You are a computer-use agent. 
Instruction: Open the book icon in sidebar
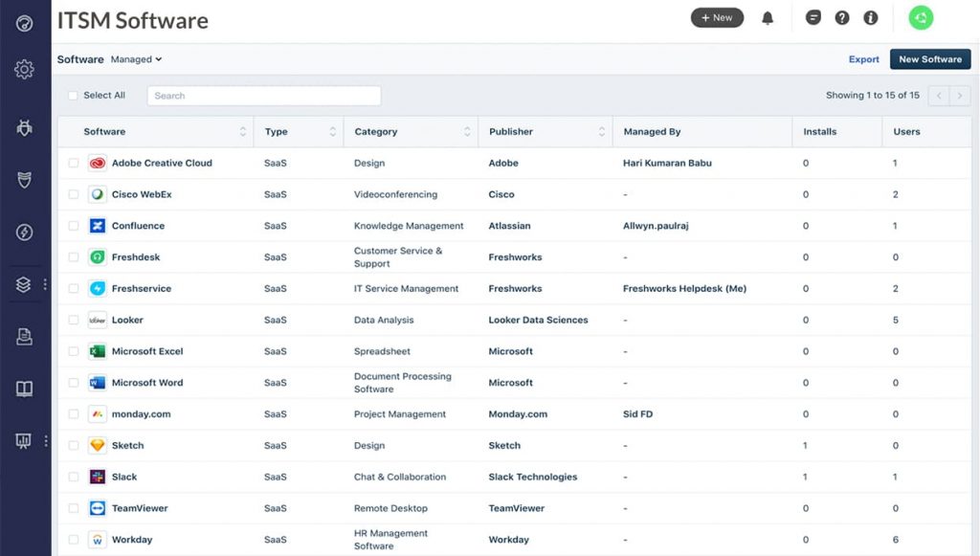coord(25,389)
